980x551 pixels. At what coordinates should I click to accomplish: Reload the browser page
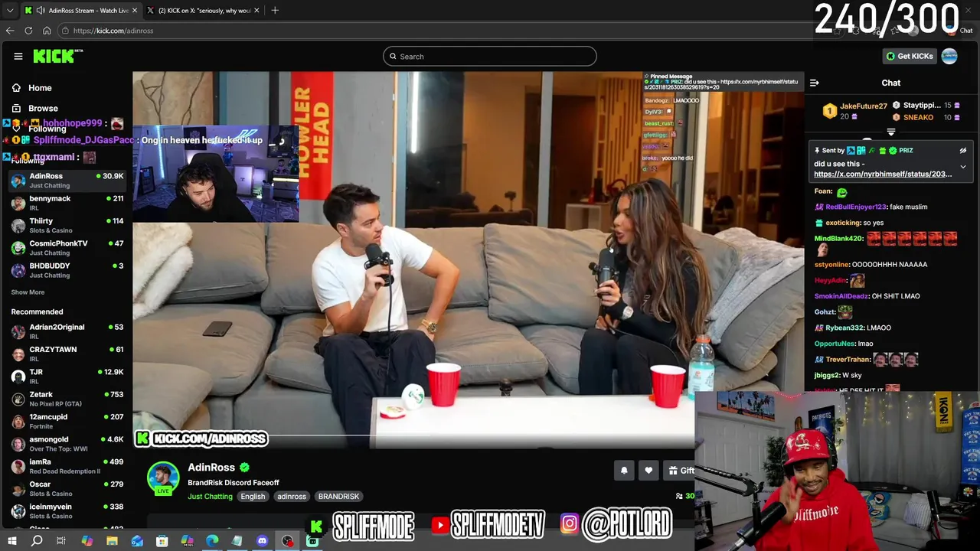28,31
